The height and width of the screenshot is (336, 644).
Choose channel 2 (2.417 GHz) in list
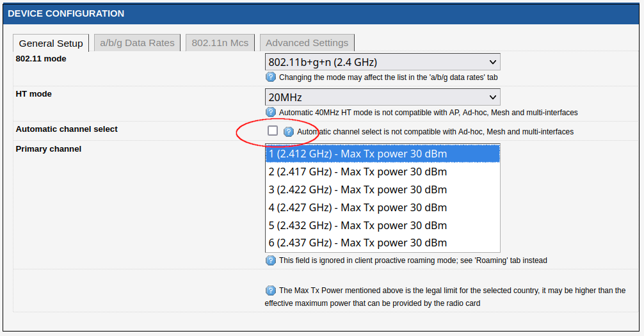click(382, 172)
